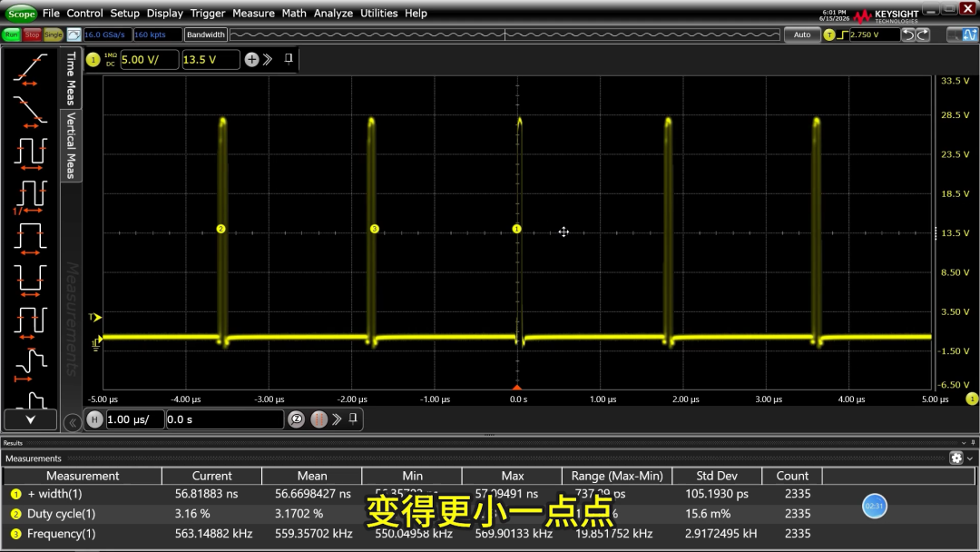
Task: Click the Single acquisition button
Action: click(x=54, y=35)
